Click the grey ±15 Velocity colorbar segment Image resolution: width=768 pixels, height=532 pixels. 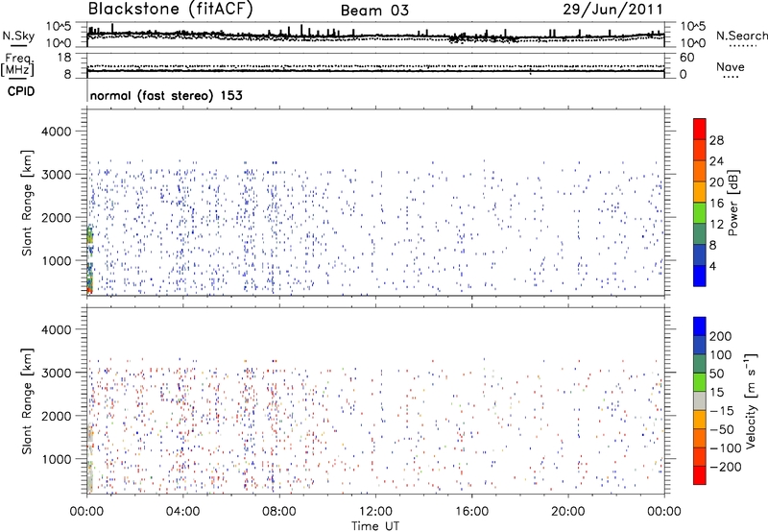click(x=700, y=400)
